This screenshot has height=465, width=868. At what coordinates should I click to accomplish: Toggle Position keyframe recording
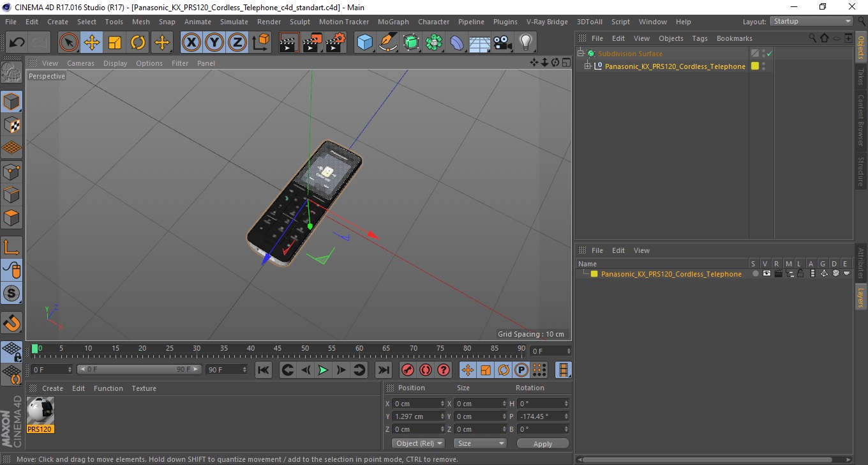click(468, 369)
